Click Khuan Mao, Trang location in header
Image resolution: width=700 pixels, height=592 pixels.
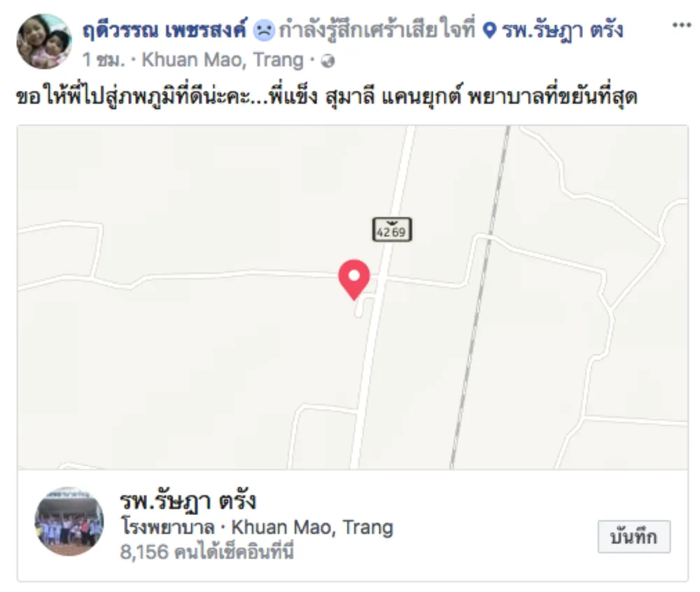(x=223, y=59)
